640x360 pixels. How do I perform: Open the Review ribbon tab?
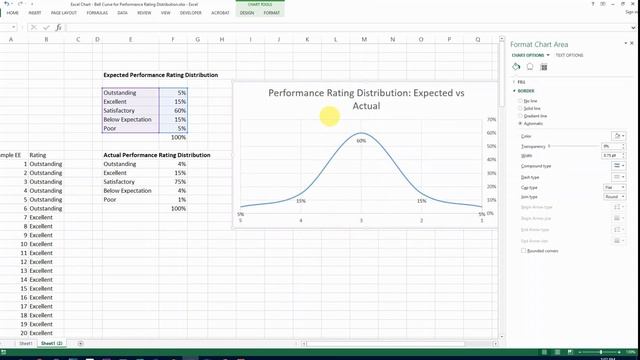pos(144,13)
